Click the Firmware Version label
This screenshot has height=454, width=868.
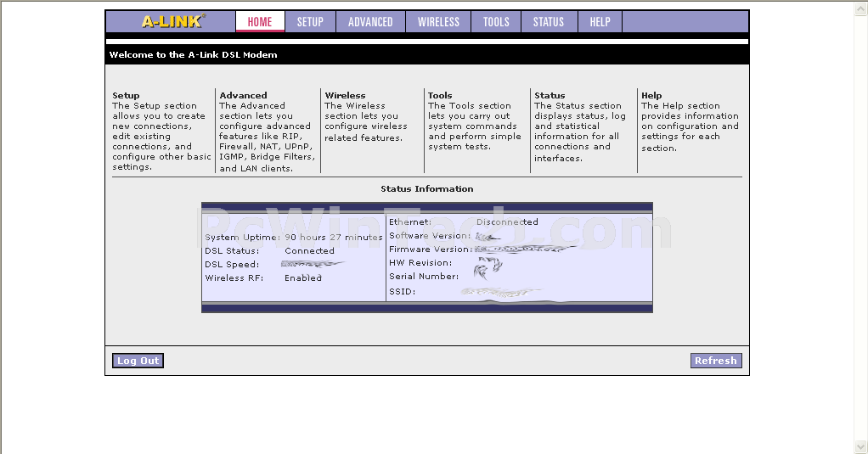[x=430, y=249]
